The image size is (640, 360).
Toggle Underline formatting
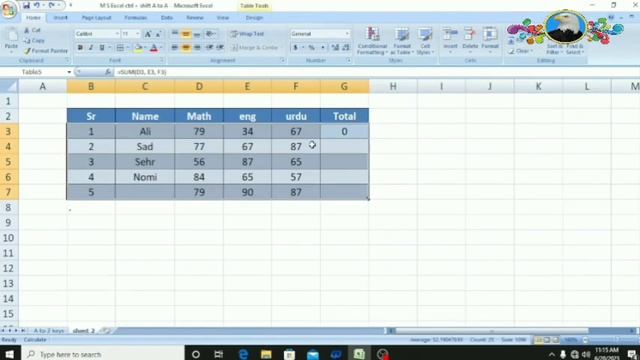(102, 48)
